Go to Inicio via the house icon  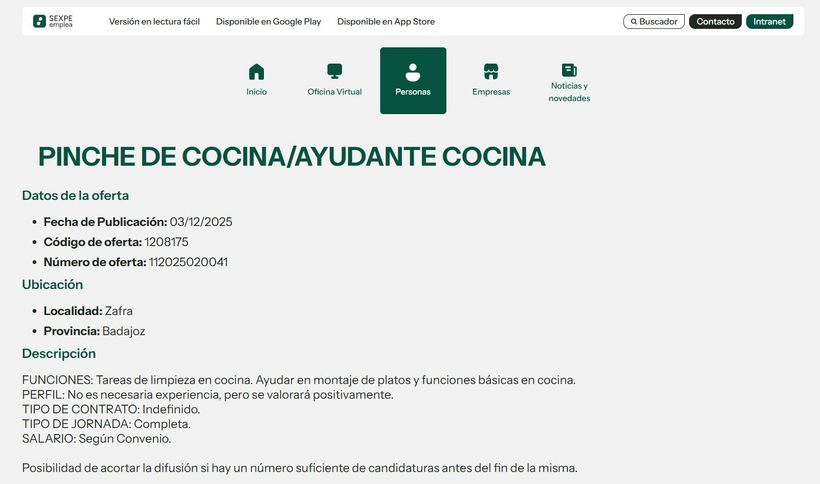click(257, 72)
